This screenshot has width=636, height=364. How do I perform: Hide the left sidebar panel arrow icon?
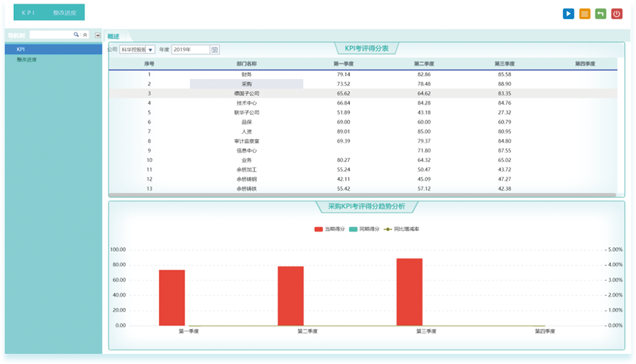(97, 35)
